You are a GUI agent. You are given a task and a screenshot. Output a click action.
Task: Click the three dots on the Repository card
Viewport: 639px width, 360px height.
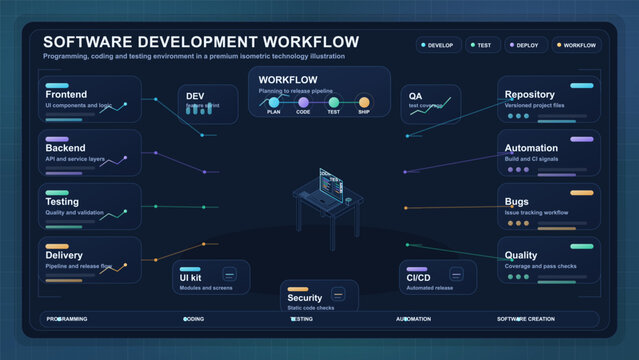[x=518, y=116]
